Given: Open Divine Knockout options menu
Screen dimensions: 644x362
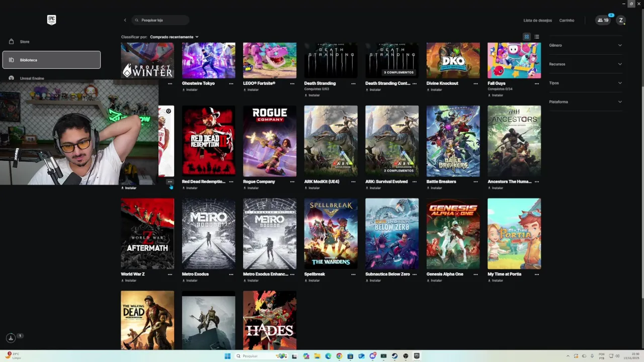Looking at the screenshot, I should click(x=475, y=83).
